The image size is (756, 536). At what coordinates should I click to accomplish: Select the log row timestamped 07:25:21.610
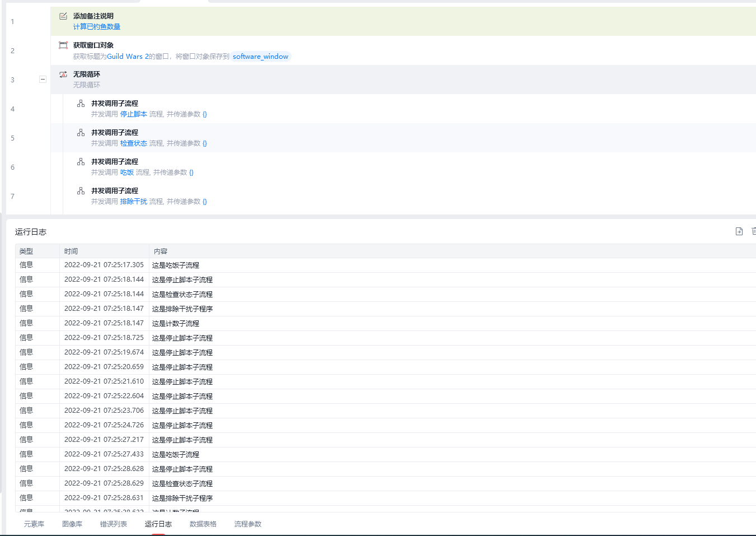tap(386, 382)
